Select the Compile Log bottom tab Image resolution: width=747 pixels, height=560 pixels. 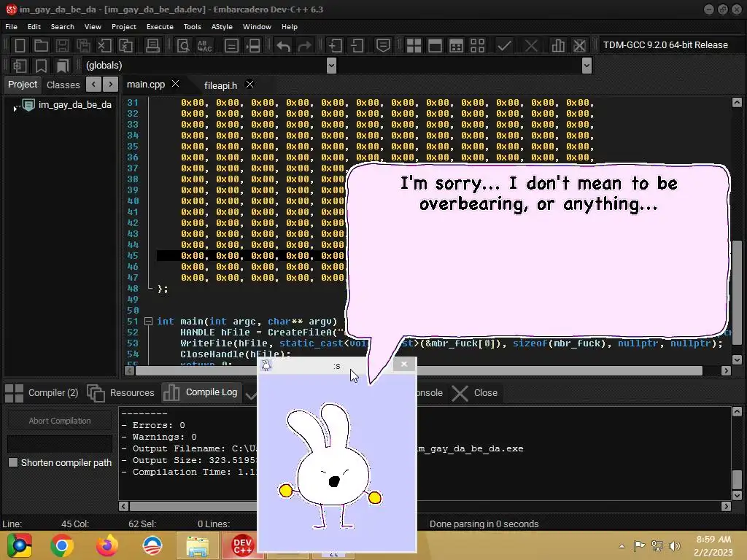tap(200, 392)
